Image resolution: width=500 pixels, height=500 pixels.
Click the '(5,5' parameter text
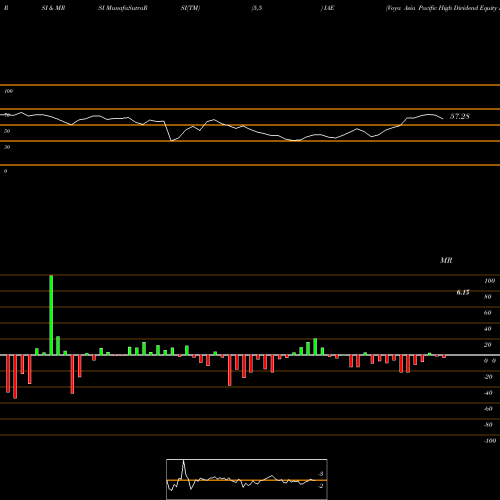tap(257, 8)
